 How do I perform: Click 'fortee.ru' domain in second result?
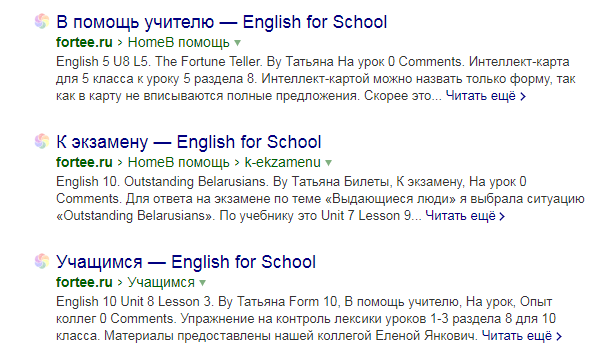[x=84, y=162]
